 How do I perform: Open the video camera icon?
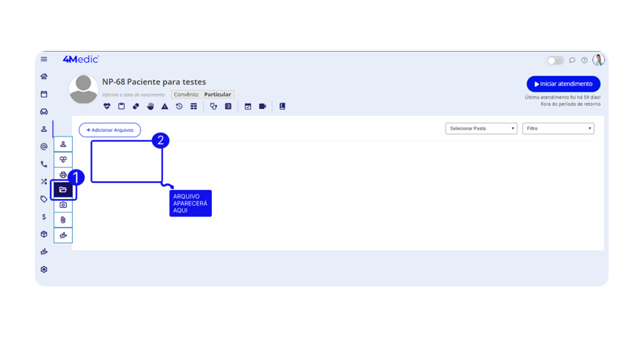point(262,106)
